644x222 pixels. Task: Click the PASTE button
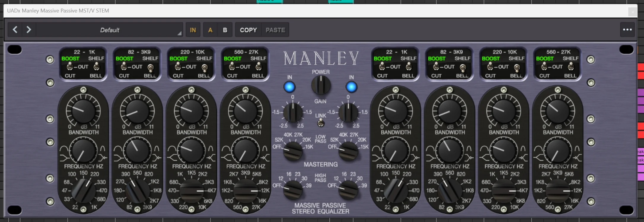275,30
